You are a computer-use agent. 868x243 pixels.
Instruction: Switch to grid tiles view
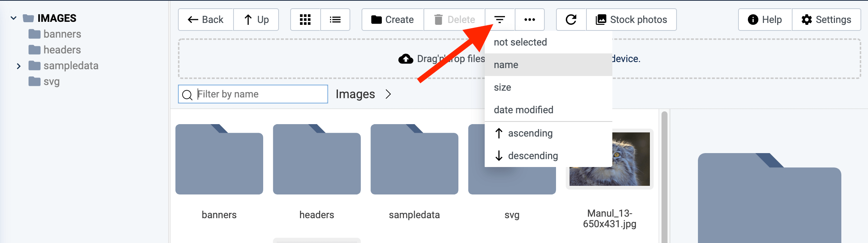click(x=305, y=20)
